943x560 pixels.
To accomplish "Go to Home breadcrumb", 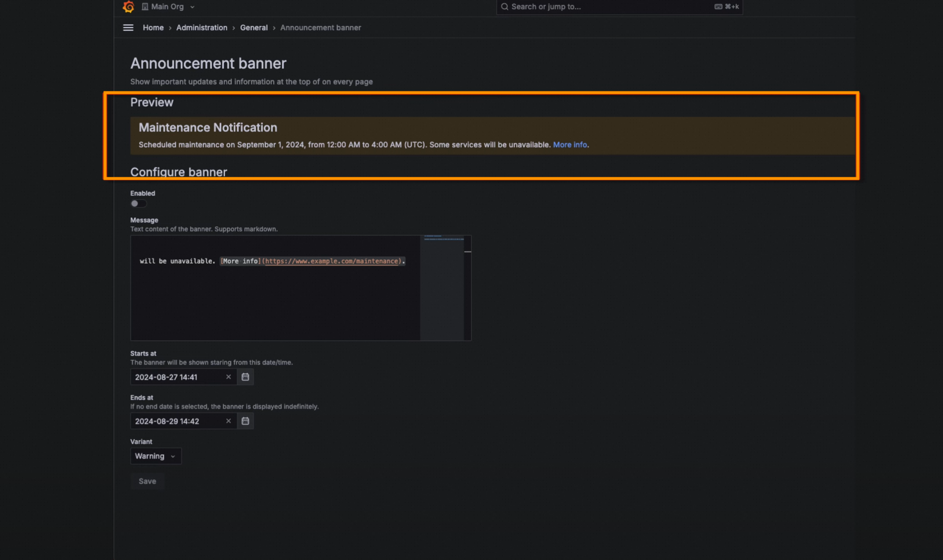I will 153,28.
